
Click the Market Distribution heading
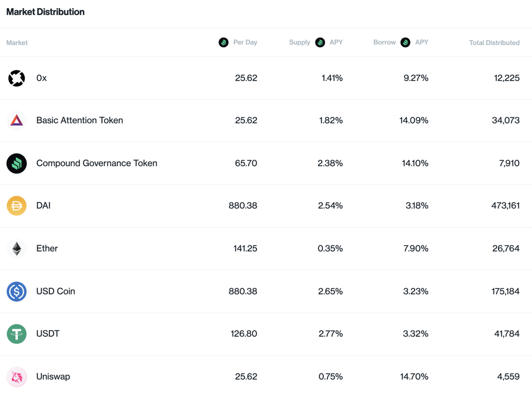[x=45, y=12]
